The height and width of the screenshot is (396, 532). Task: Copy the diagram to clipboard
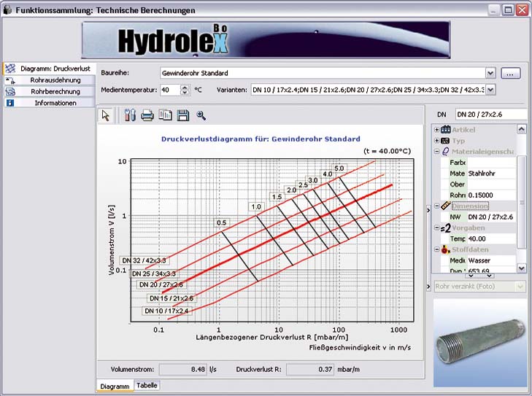click(x=165, y=115)
